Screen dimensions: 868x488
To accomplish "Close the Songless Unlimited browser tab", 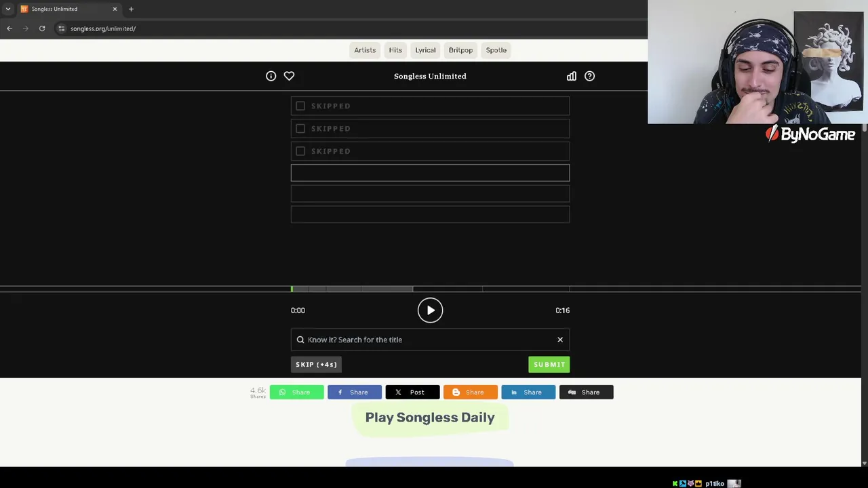I will [x=115, y=9].
